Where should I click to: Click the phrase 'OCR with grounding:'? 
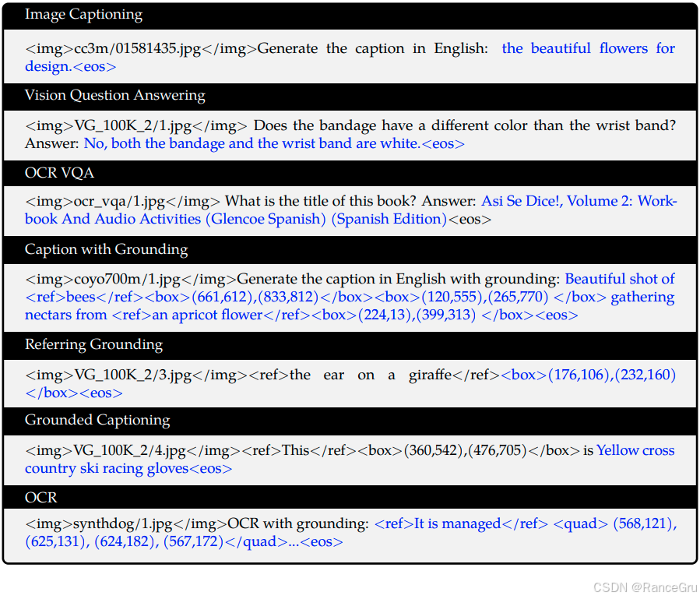point(298,523)
